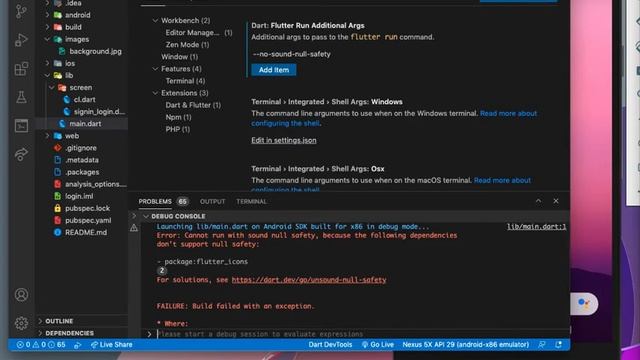This screenshot has height=360, width=640.
Task: Open Testing flask icon view
Action: coord(21,97)
